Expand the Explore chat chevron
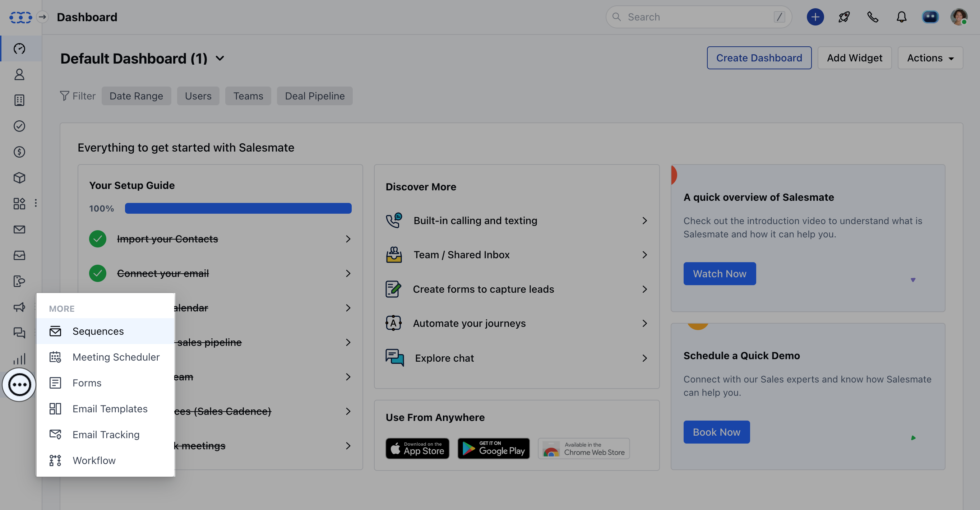The image size is (980, 510). coord(644,358)
